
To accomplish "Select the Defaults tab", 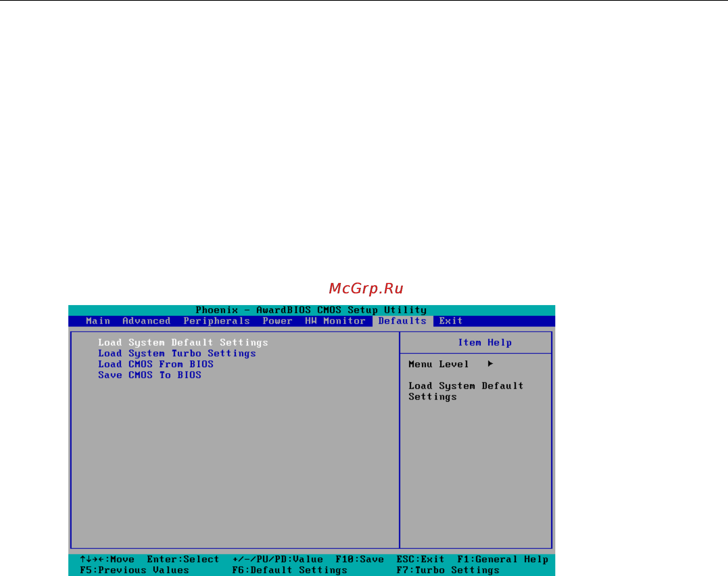I will [402, 321].
